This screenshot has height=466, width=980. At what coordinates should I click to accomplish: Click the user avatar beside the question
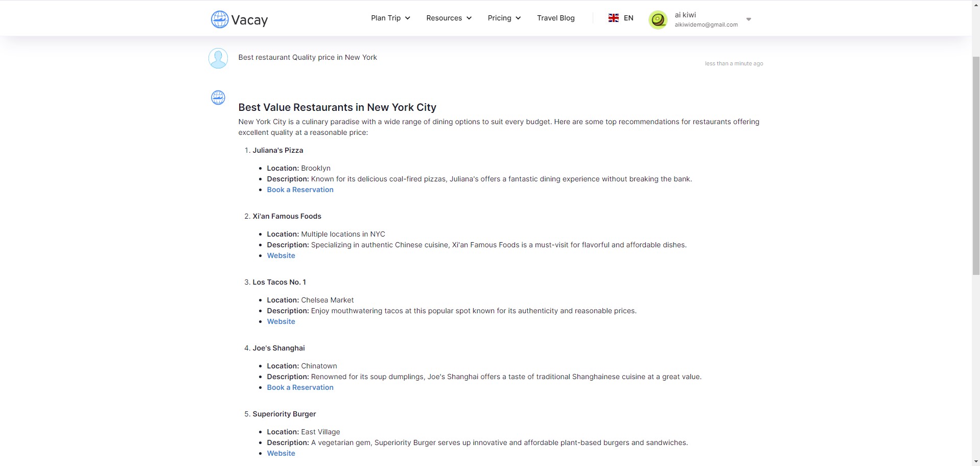pos(218,58)
